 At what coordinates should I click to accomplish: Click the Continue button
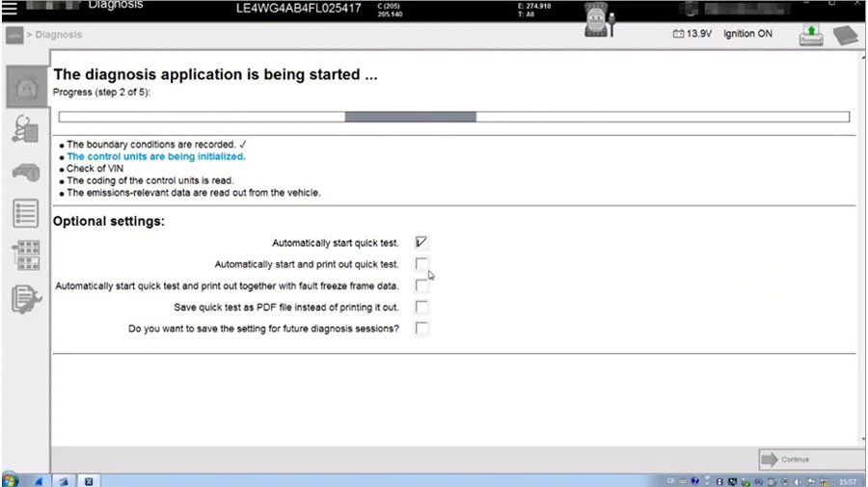(811, 459)
